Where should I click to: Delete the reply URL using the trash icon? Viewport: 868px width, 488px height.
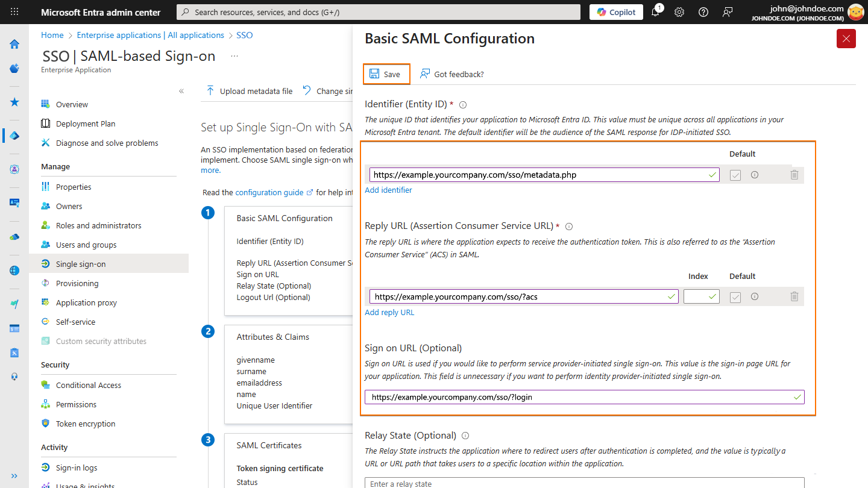(794, 296)
